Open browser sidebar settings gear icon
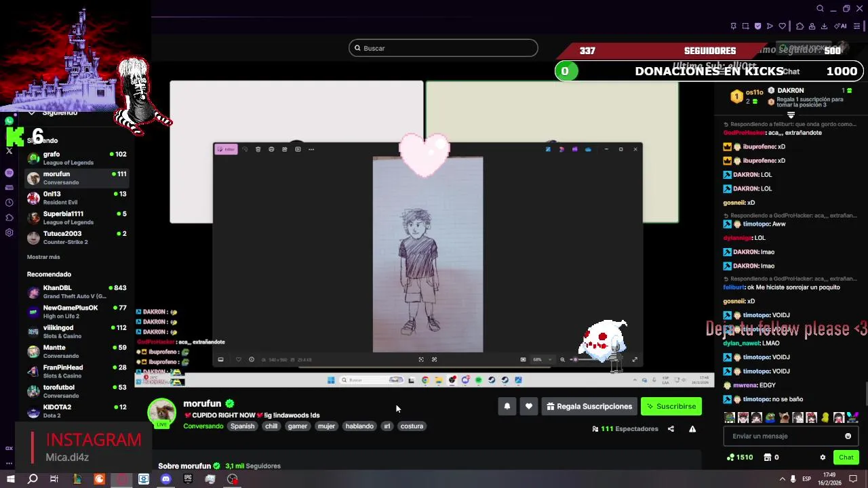Image resolution: width=868 pixels, height=488 pixels. pos(9,232)
